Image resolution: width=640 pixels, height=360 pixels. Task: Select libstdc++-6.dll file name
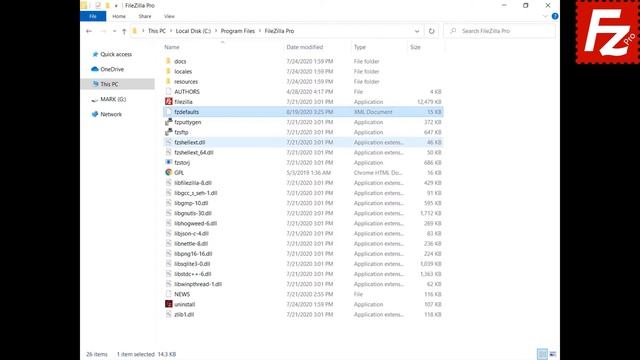tap(193, 274)
